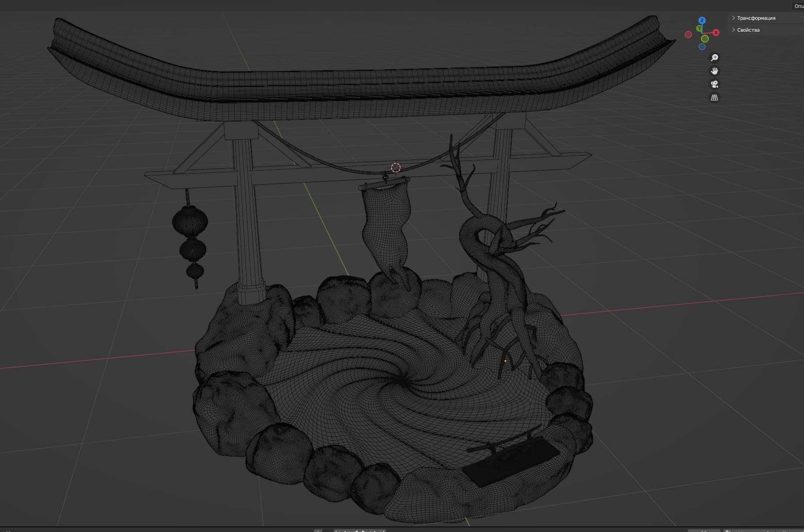Click the magnifier zoom view icon
804x532 pixels.
[714, 58]
